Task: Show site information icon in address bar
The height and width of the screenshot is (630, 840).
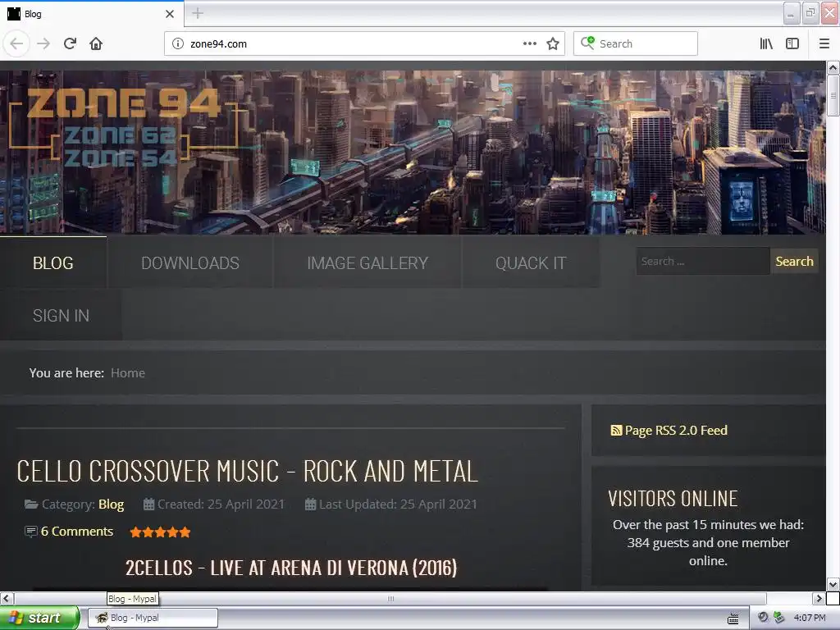Action: coord(178,44)
